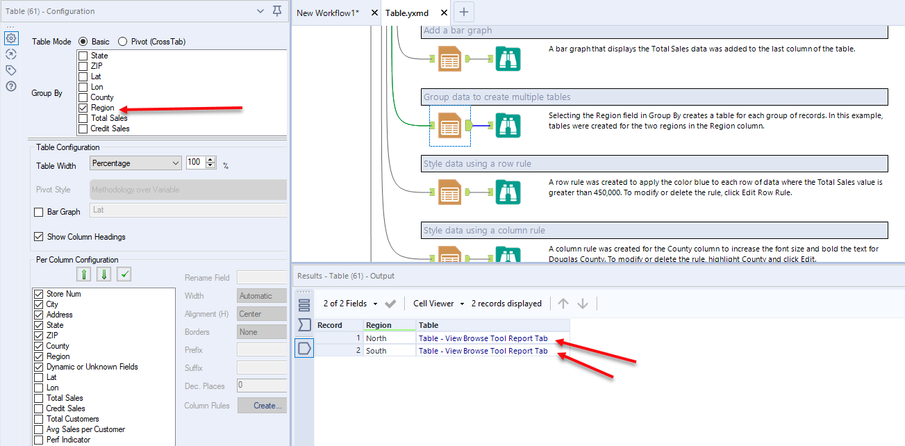The height and width of the screenshot is (446, 905).
Task: Close the New Workflow1* tab
Action: [374, 13]
